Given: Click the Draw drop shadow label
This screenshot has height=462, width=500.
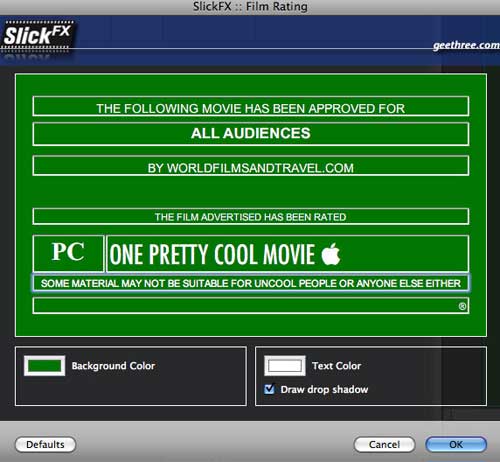Looking at the screenshot, I should point(324,389).
